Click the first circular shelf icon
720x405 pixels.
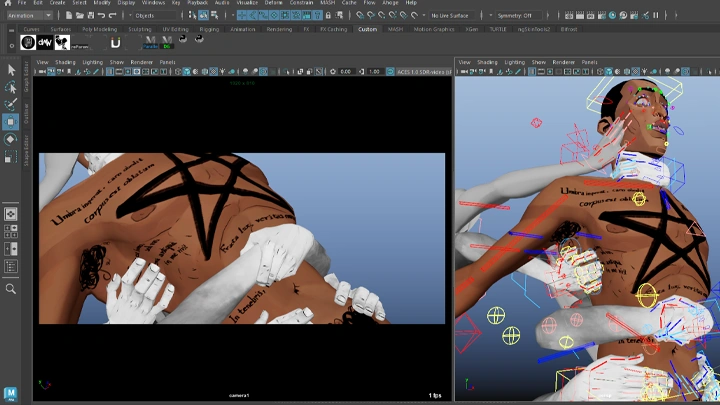tap(28, 43)
